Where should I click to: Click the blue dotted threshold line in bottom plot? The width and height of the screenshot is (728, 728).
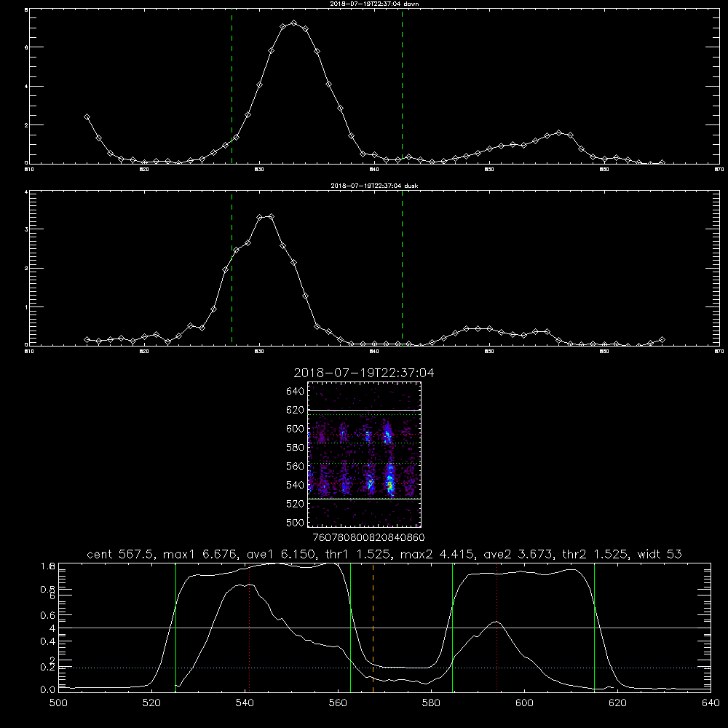pyautogui.click(x=384, y=668)
